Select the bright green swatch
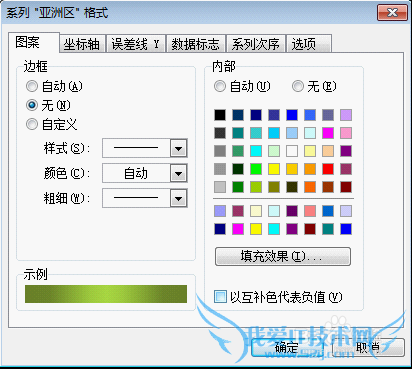The width and height of the screenshot is (412, 369). 256,169
